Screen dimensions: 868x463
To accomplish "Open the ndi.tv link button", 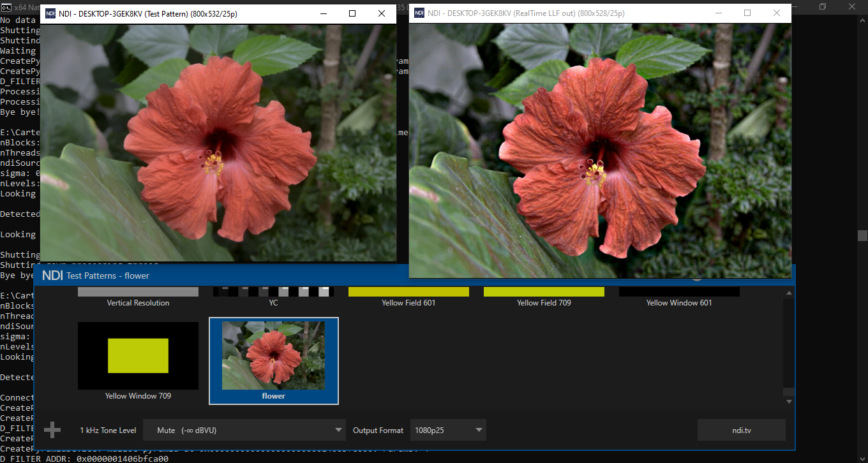I will (742, 430).
